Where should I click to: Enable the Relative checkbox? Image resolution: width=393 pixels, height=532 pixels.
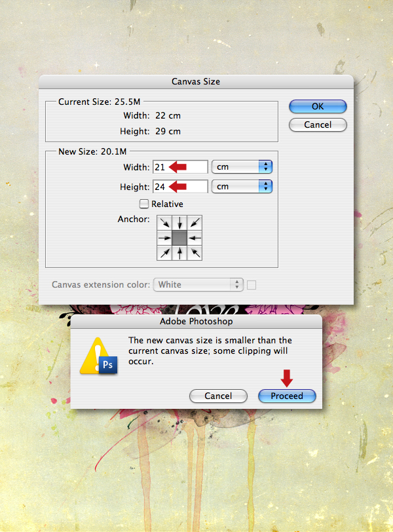click(x=144, y=204)
